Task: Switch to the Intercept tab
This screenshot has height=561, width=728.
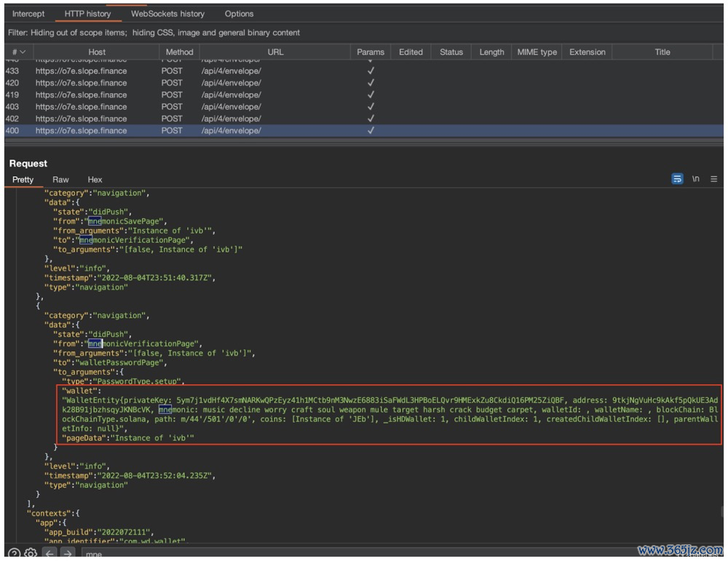Action: coord(28,14)
